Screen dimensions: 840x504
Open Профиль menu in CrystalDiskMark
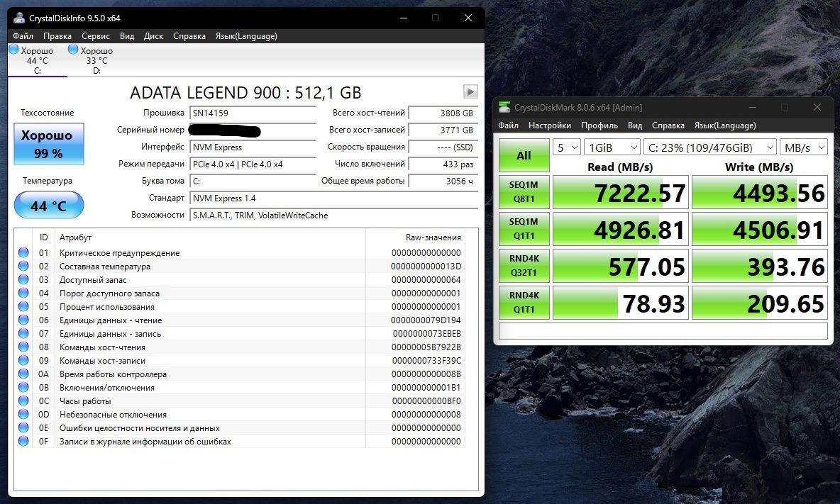599,125
